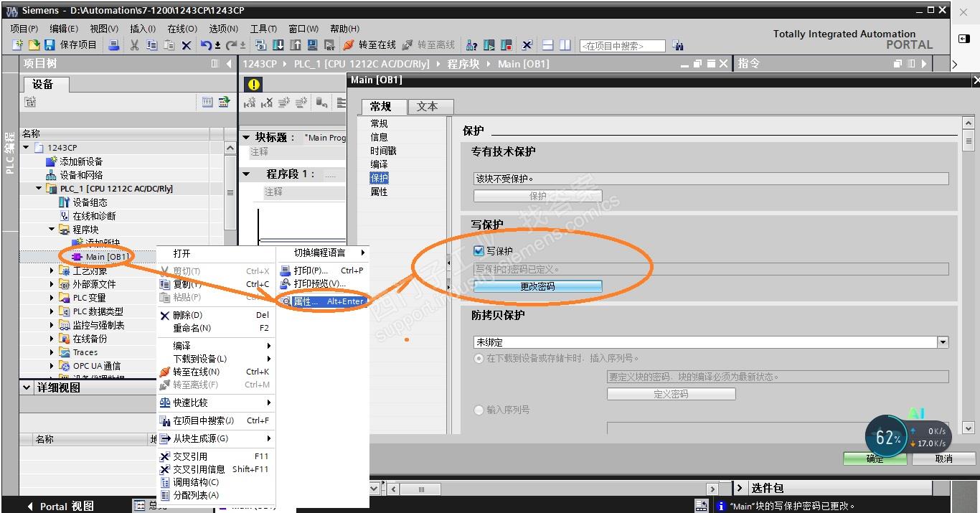Image resolution: width=980 pixels, height=513 pixels.
Task: Toggle the 写保护 checkbox
Action: (x=479, y=251)
